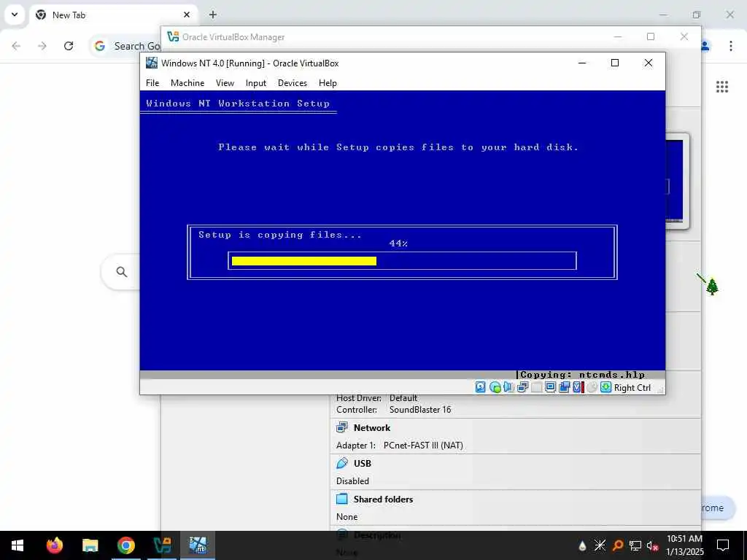
Task: Click the yellow setup progress bar
Action: click(304, 261)
